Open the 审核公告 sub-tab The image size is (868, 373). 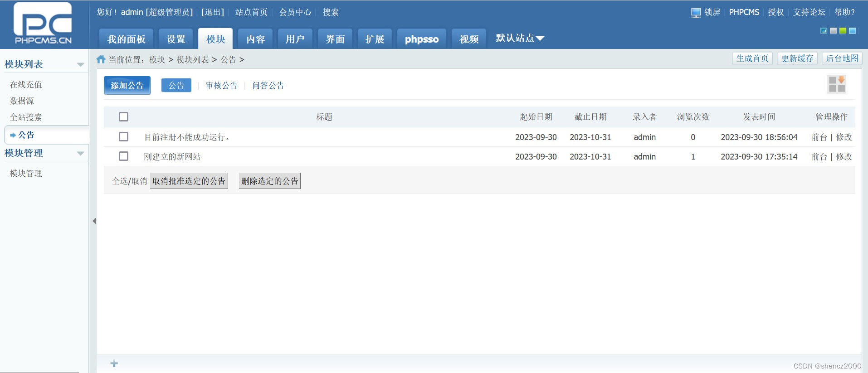pos(222,85)
